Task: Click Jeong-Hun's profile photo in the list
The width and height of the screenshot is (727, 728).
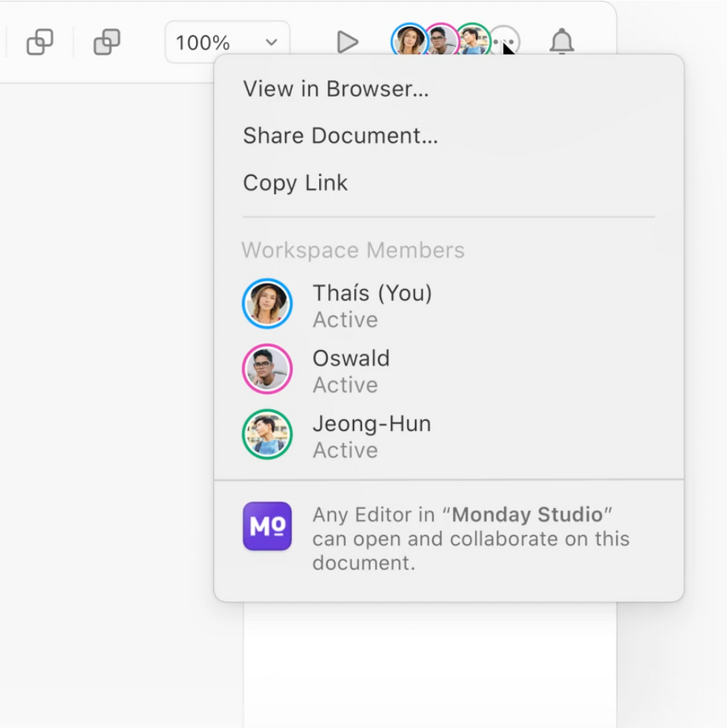Action: pos(267,436)
